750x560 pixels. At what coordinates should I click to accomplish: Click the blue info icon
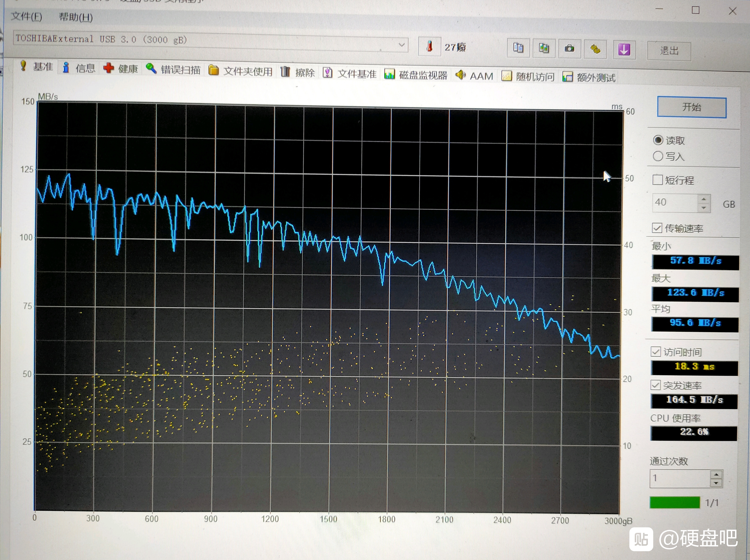pos(66,67)
